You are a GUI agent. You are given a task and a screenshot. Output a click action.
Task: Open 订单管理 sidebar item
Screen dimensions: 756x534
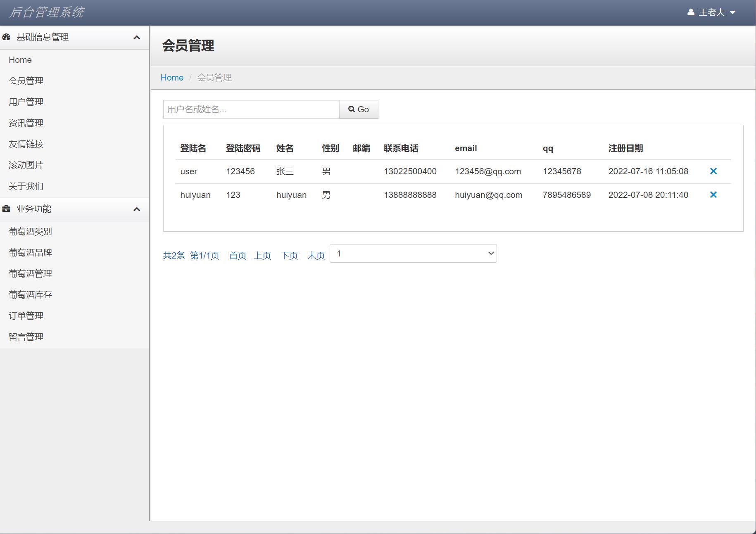[26, 316]
